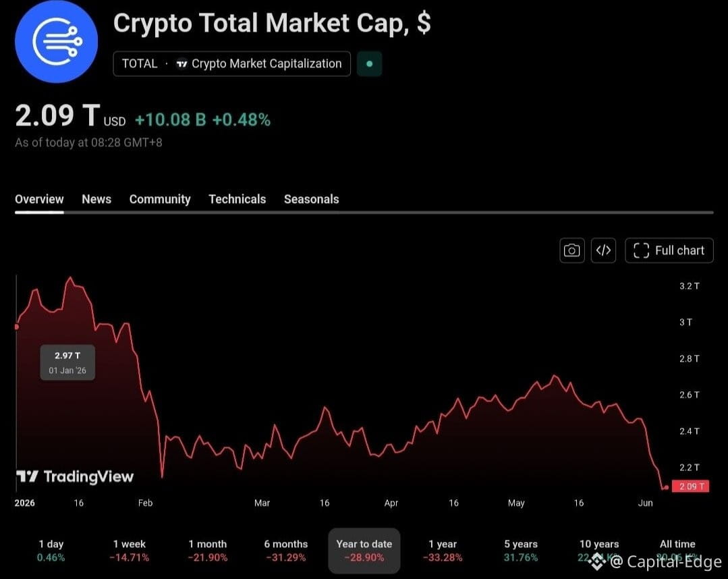Viewport: 728px width, 579px height.
Task: Choose the 5 years range
Action: point(521,551)
